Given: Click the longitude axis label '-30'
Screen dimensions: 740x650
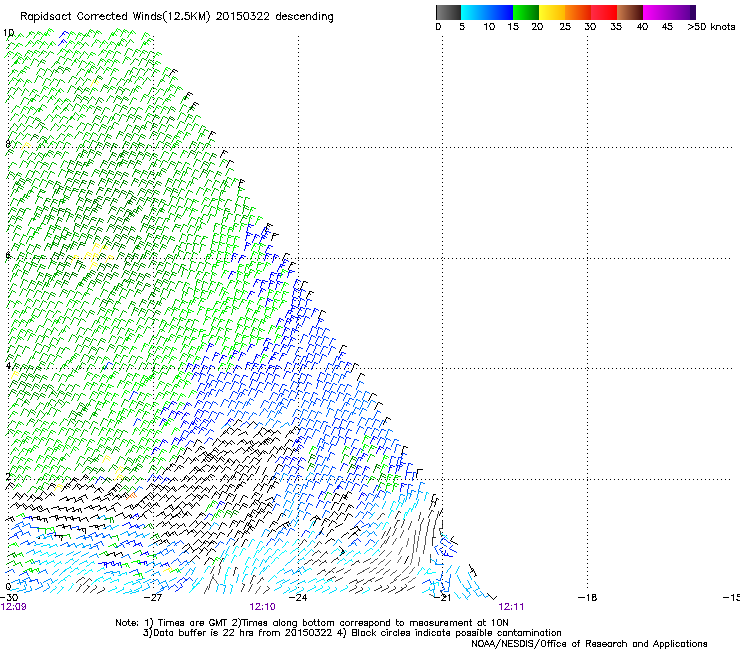Looking at the screenshot, I should pyautogui.click(x=9, y=598).
